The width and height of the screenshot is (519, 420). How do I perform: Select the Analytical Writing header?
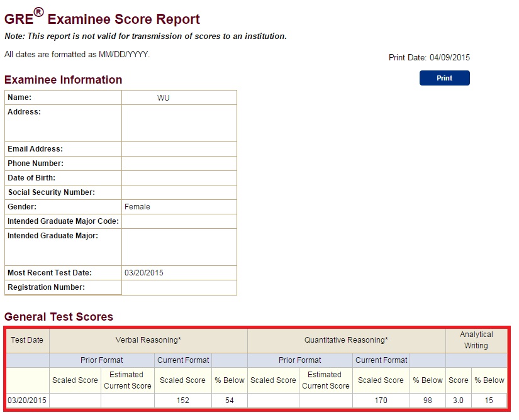(x=476, y=340)
